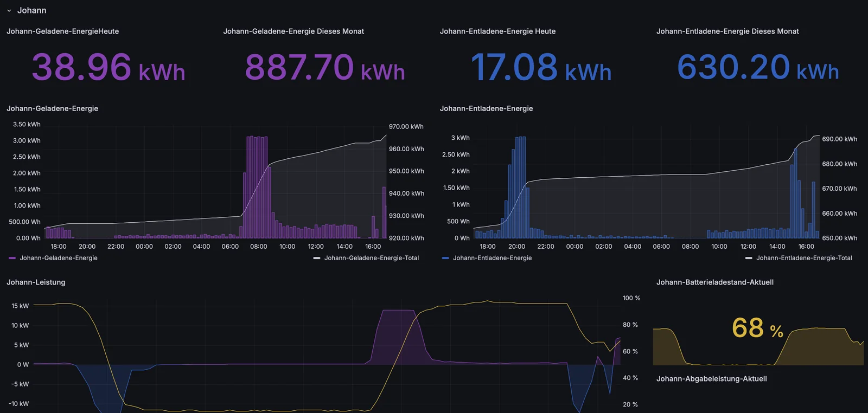Viewport: 868px width, 413px height.
Task: Toggle Johann-Entladene-Energie legend series
Action: (x=492, y=258)
